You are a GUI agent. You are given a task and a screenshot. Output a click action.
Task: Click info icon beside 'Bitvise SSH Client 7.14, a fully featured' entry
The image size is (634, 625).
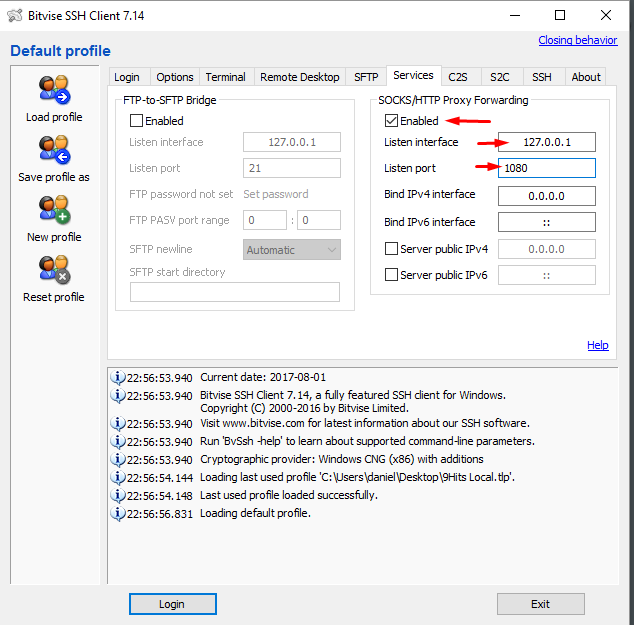point(118,395)
